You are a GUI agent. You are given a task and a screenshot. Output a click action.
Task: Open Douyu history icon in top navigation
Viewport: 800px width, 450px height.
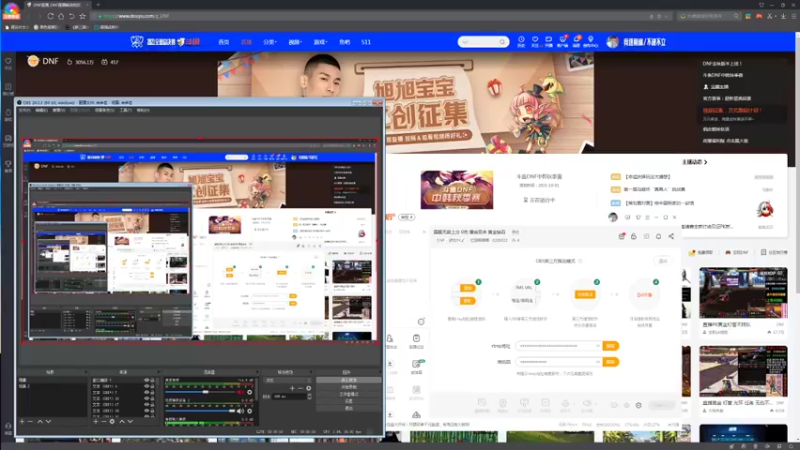pos(521,41)
